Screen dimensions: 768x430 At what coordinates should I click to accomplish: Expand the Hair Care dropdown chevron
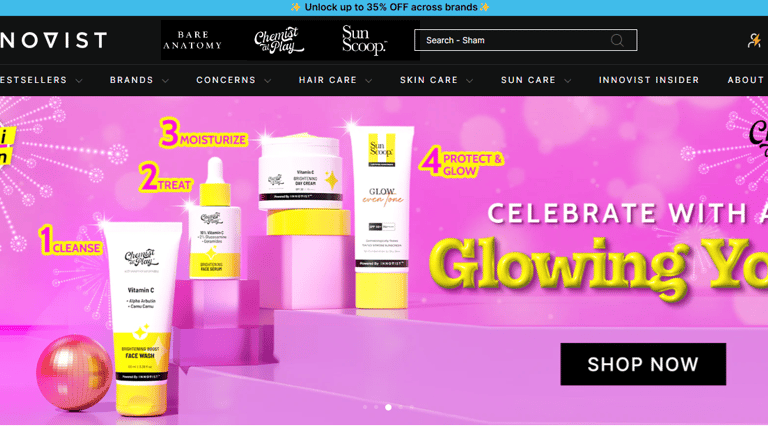click(368, 80)
